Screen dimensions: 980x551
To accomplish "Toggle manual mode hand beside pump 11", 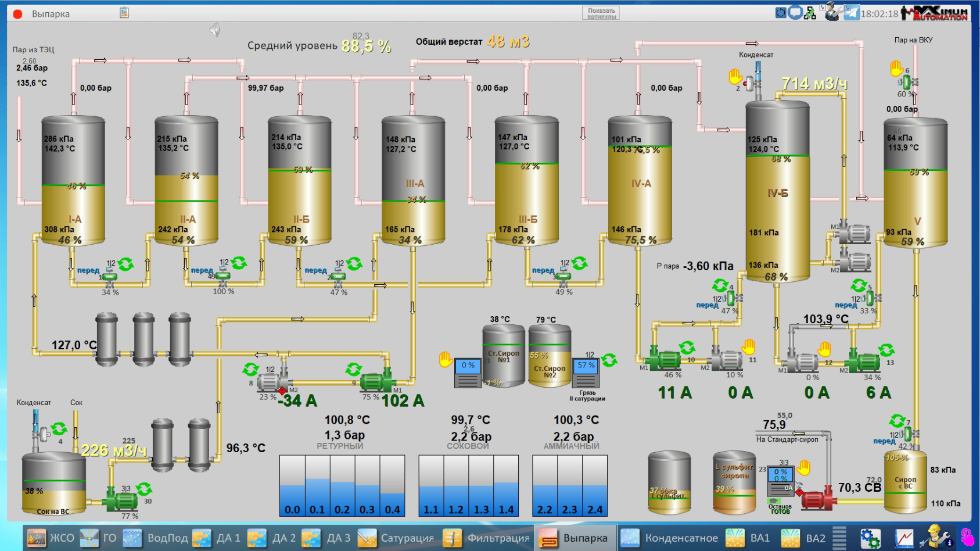I will (749, 347).
